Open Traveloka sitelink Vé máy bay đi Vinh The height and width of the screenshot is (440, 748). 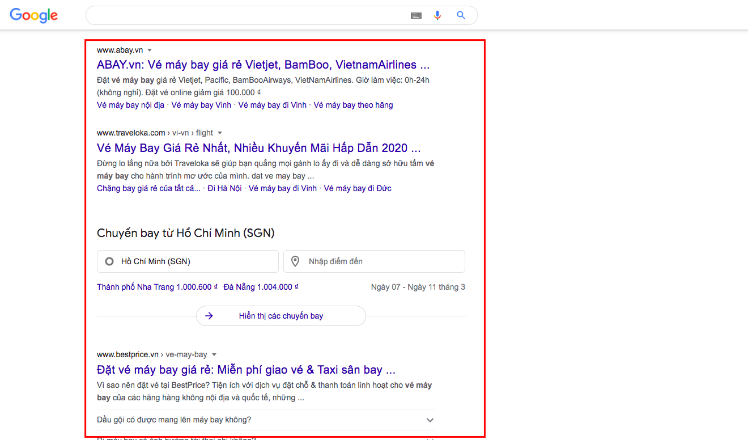pos(282,189)
